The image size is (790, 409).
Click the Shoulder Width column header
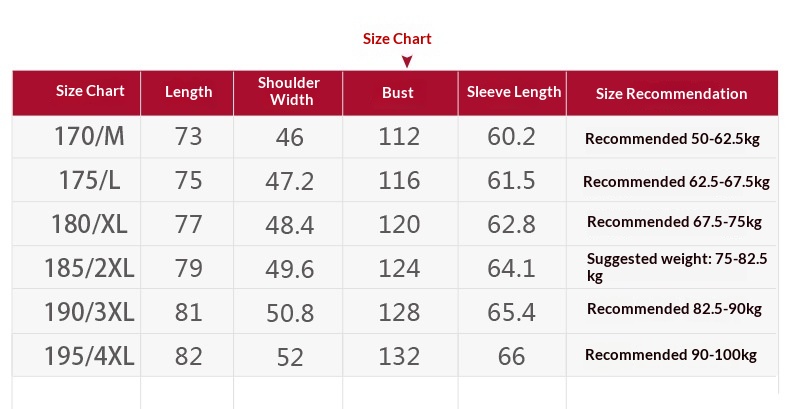click(289, 91)
